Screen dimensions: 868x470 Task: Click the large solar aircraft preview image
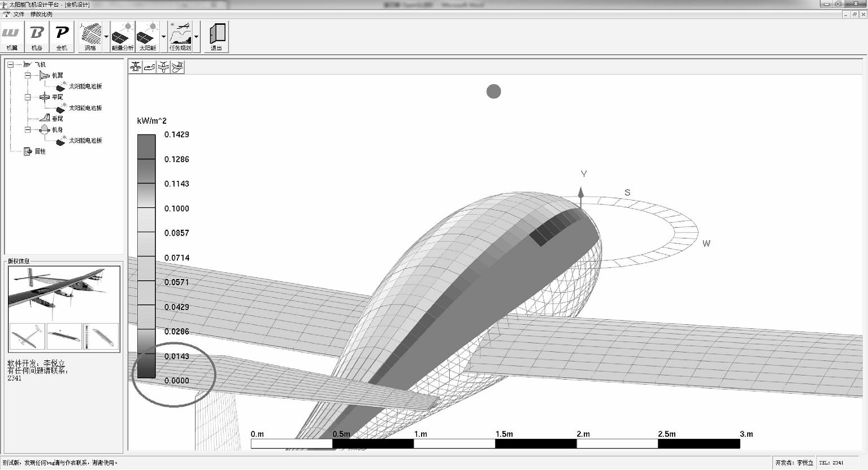pyautogui.click(x=64, y=293)
